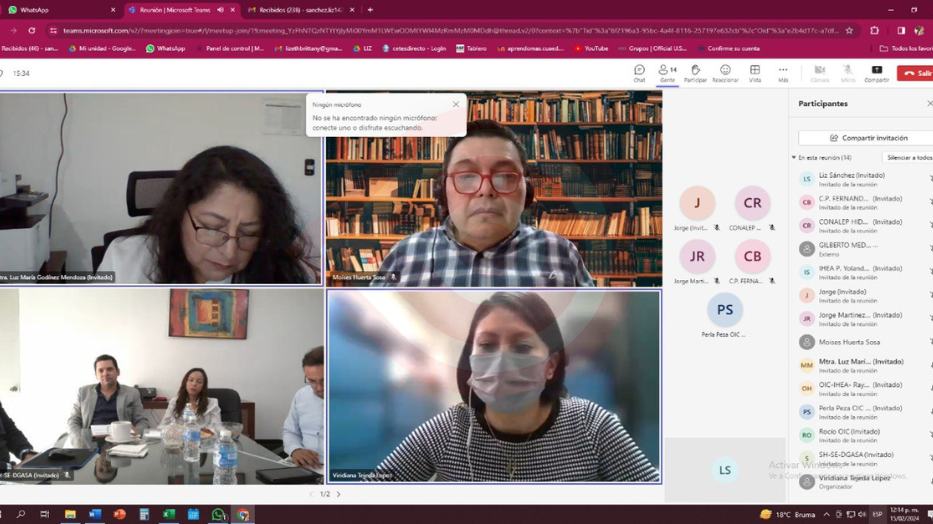Click Compartir invitación button
The width and height of the screenshot is (933, 524).
point(868,138)
